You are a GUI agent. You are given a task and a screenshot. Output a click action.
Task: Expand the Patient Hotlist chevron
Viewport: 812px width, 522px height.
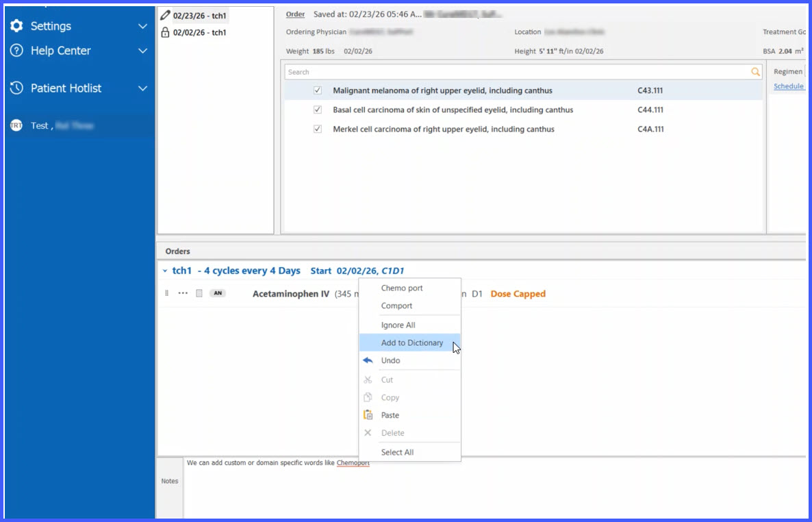tap(143, 88)
